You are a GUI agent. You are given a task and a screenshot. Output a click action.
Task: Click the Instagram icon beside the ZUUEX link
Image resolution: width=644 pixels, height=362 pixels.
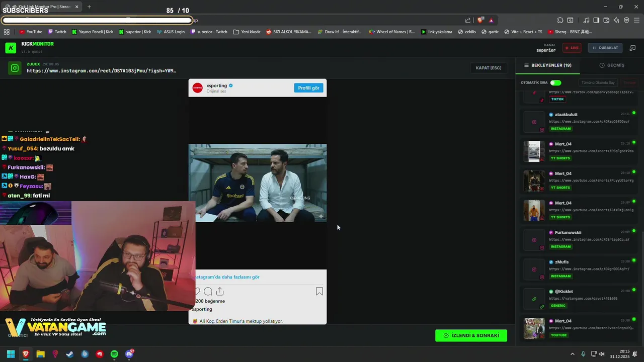pyautogui.click(x=15, y=68)
